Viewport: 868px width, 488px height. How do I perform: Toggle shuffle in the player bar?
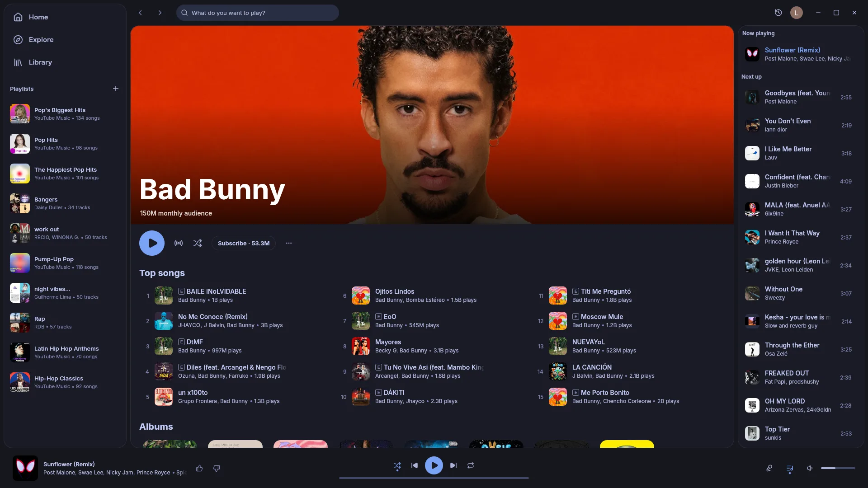pyautogui.click(x=397, y=465)
